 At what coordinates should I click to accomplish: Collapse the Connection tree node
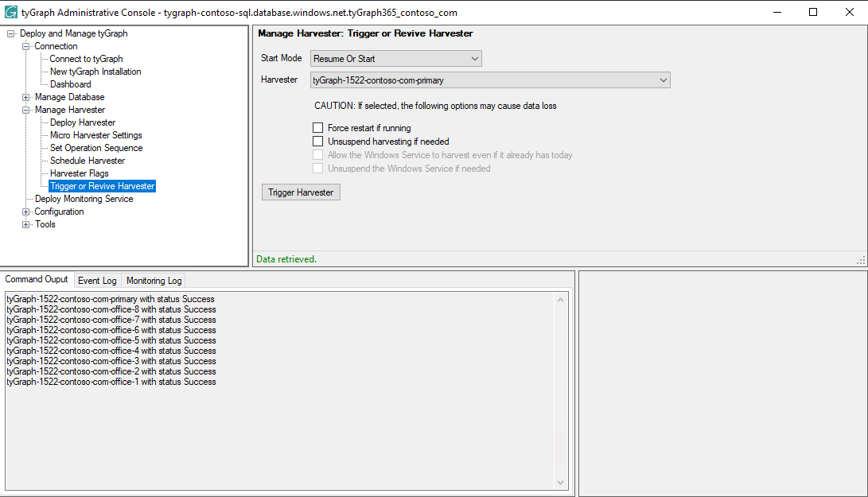[25, 46]
